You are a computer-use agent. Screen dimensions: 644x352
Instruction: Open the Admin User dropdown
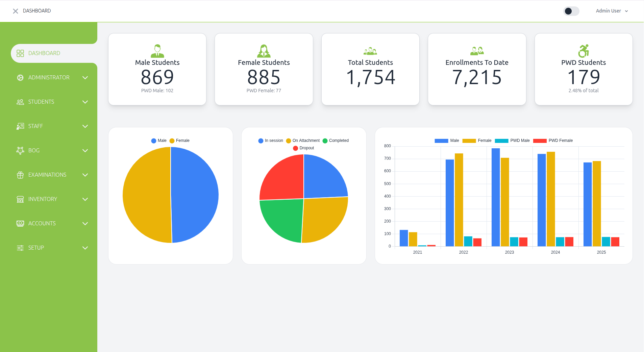pyautogui.click(x=612, y=11)
